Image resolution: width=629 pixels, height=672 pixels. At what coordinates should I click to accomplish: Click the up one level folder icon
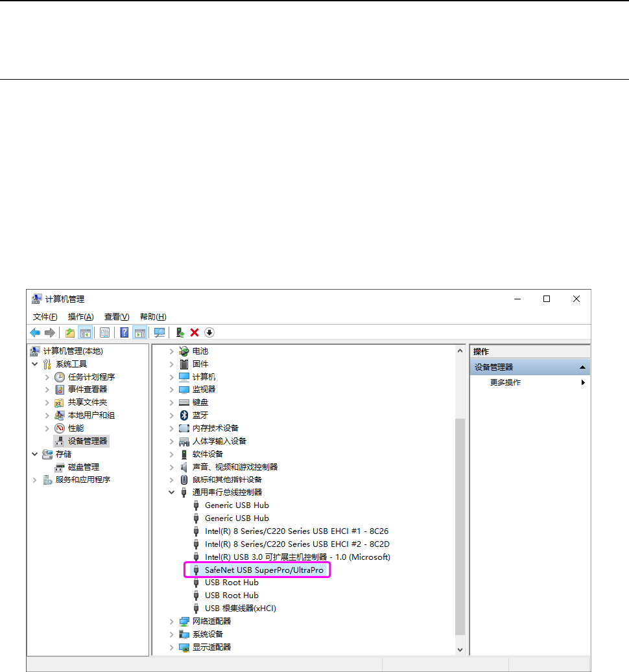(x=70, y=332)
